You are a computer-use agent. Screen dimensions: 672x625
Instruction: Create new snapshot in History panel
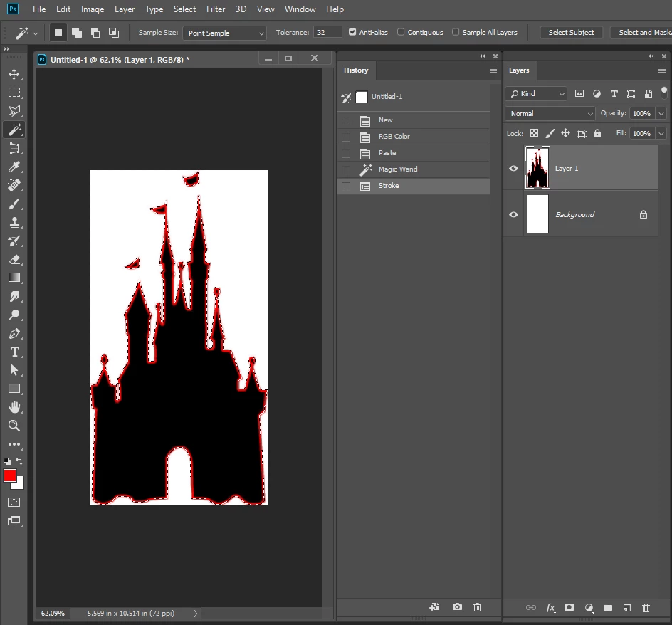point(457,607)
